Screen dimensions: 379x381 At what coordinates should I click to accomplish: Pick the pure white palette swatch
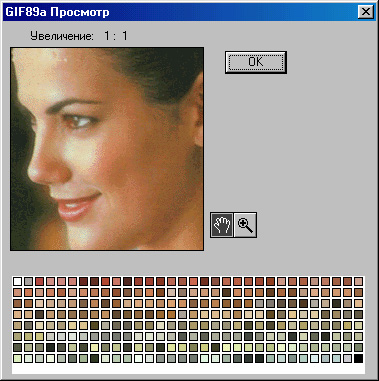[18, 281]
